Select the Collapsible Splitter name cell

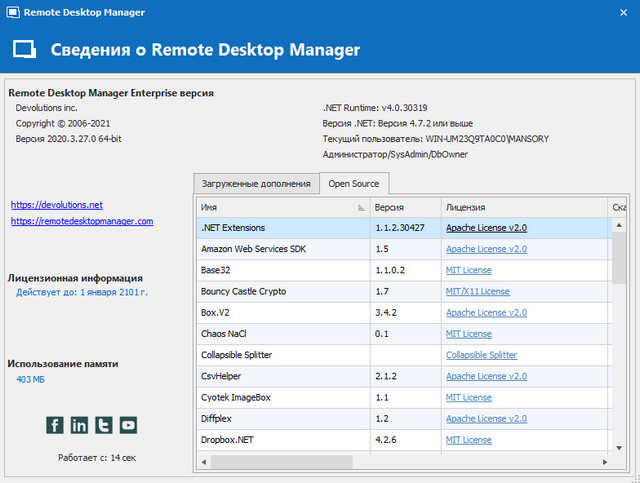[283, 355]
